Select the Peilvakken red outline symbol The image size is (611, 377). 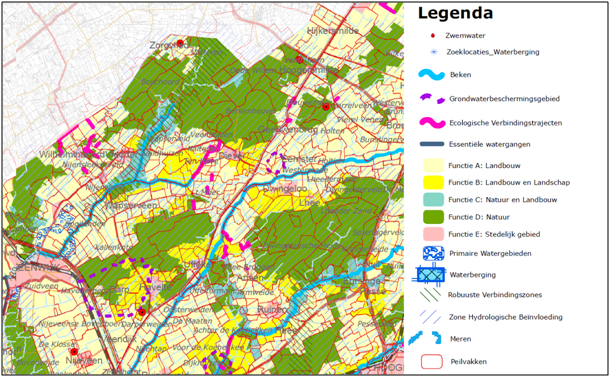tap(432, 361)
